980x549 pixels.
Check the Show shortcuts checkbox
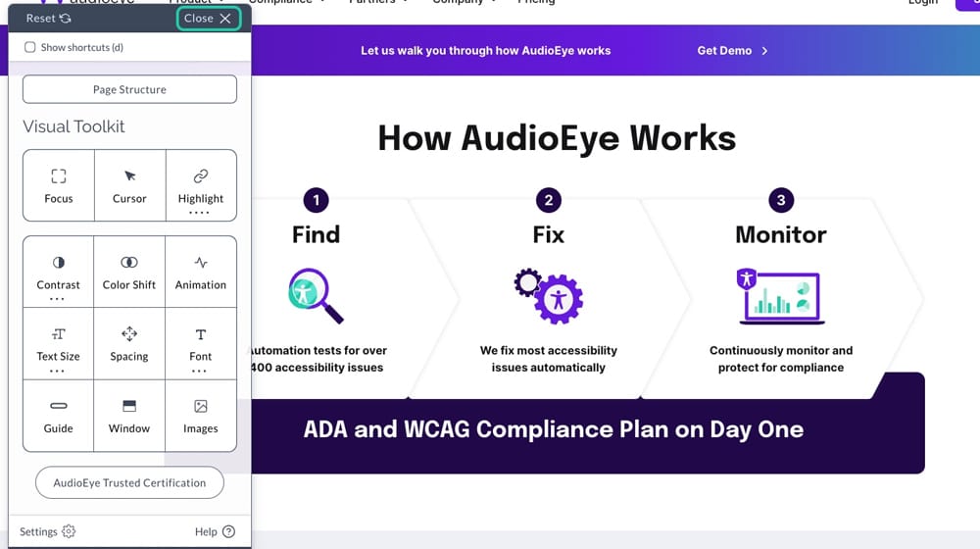pos(30,47)
